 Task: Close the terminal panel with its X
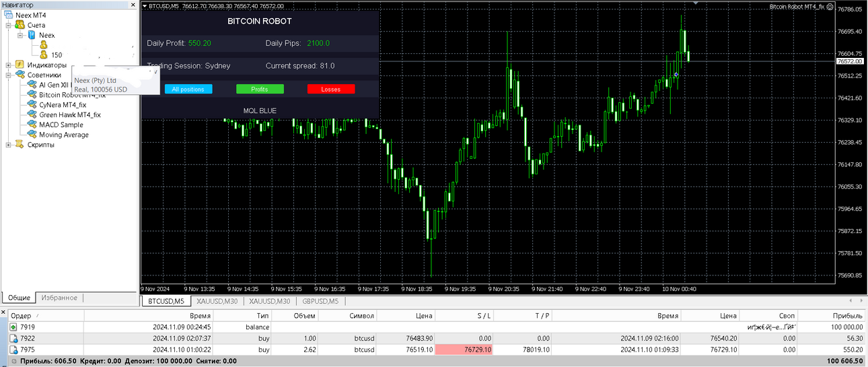pos(3,312)
